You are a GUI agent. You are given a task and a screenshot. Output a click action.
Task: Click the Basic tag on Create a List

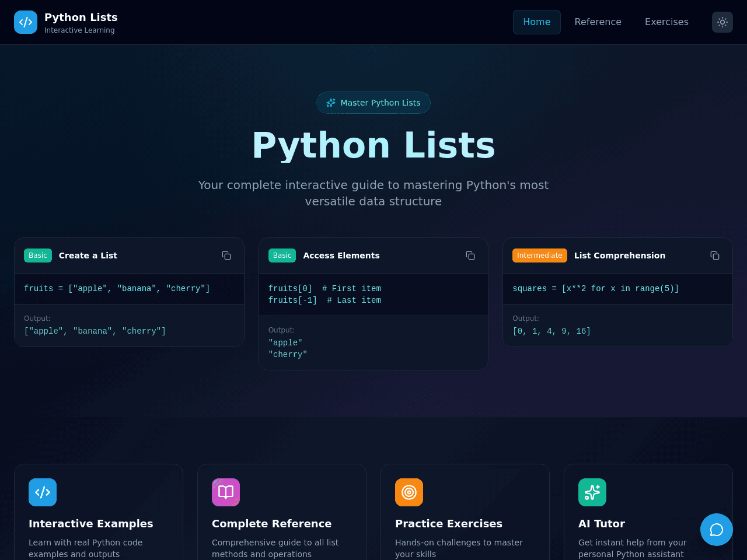38,256
